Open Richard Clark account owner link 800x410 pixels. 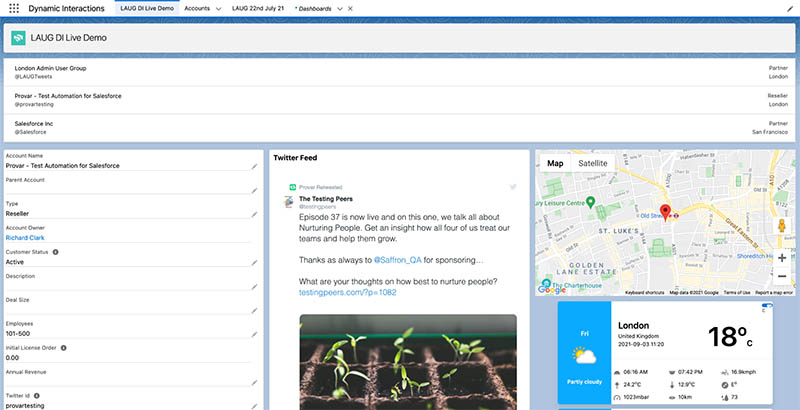(x=25, y=238)
